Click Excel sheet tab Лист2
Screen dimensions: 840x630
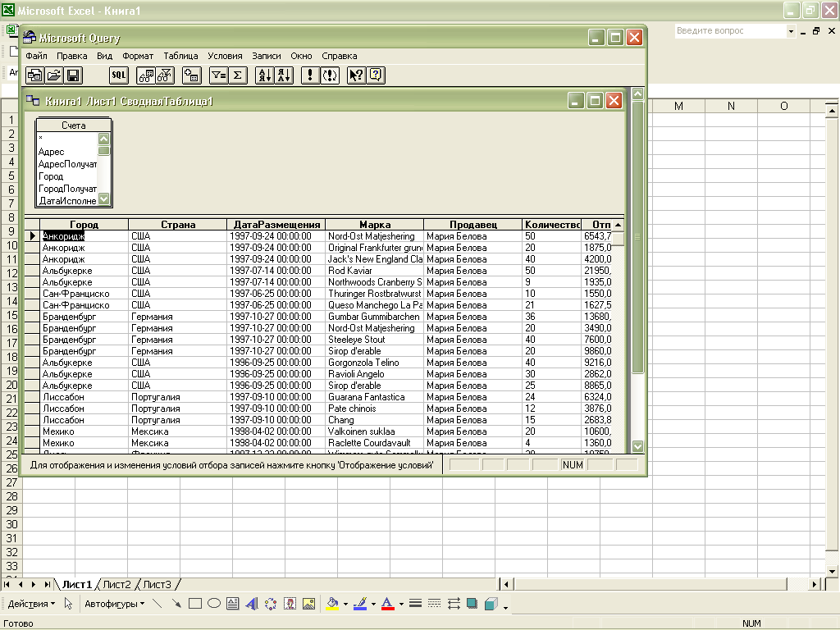[116, 584]
